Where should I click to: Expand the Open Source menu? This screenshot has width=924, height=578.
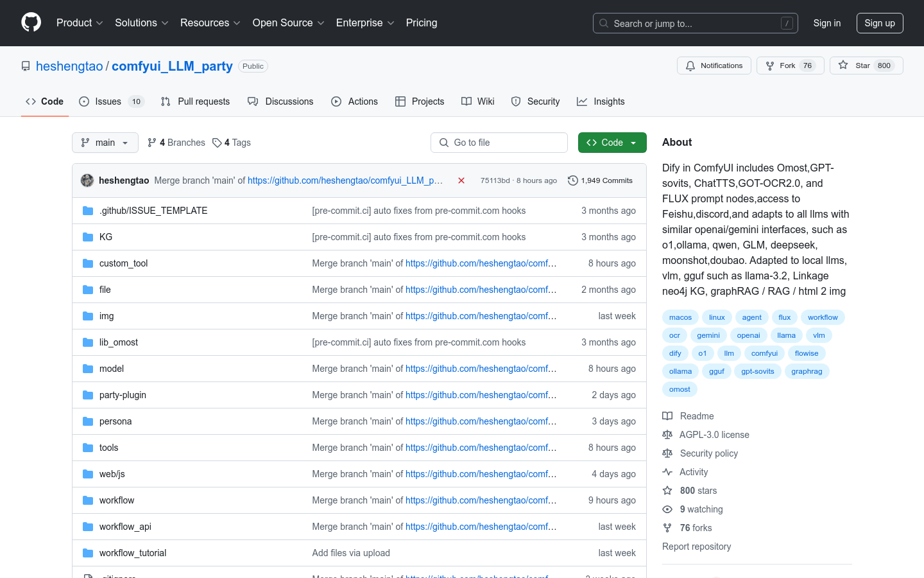(x=288, y=22)
